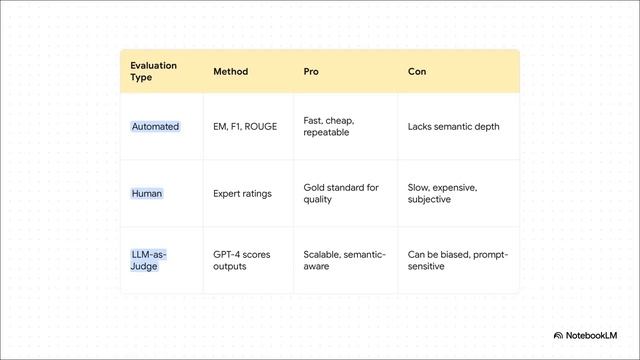Click the Evaluation Type column header
Image resolution: width=640 pixels, height=360 pixels.
(x=153, y=71)
